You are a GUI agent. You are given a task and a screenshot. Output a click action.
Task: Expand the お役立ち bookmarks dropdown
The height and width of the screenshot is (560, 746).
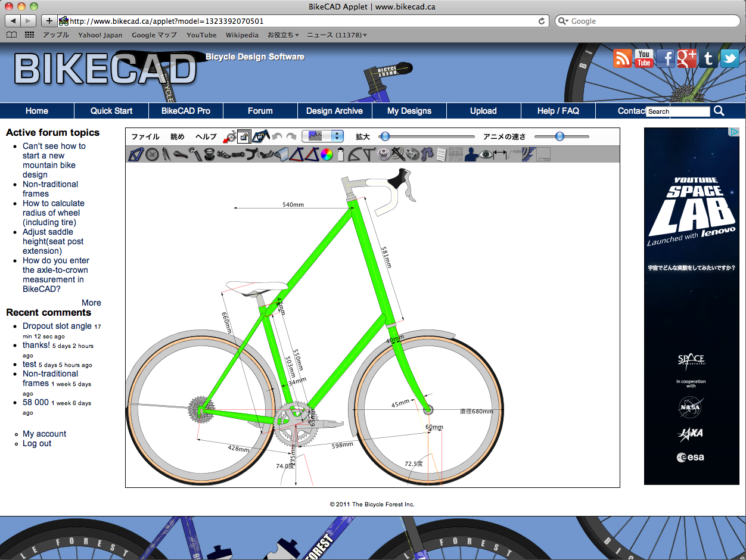click(x=283, y=35)
